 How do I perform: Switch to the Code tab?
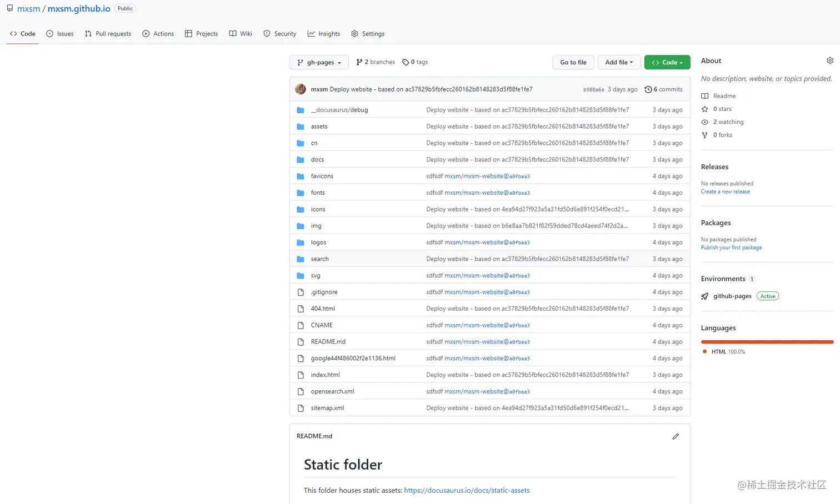coord(23,34)
